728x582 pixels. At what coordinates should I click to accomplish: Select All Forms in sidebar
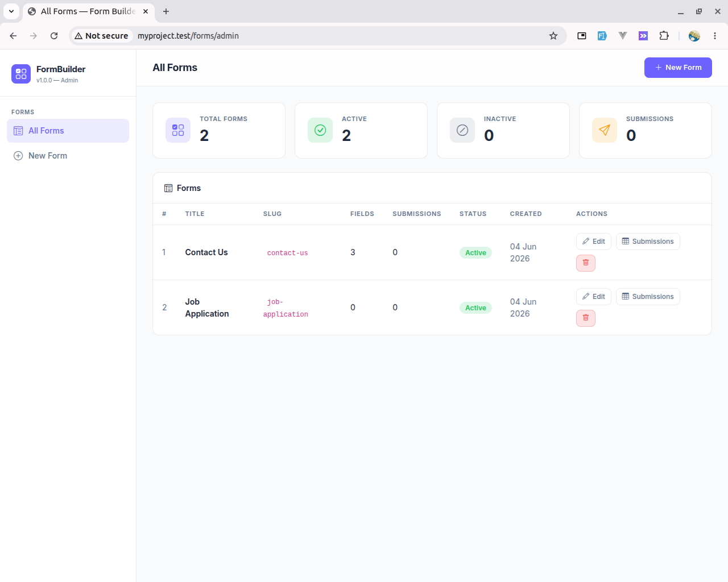[x=68, y=131]
